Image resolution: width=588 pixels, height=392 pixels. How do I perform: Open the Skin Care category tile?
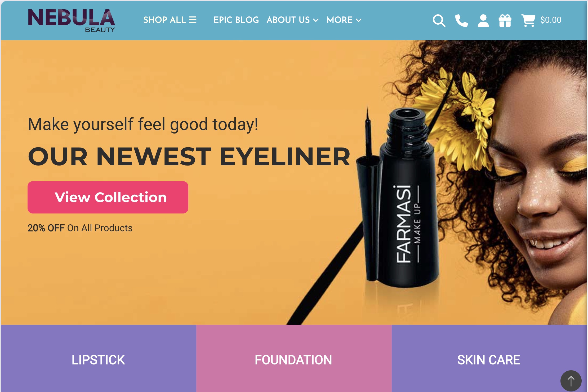pyautogui.click(x=489, y=358)
